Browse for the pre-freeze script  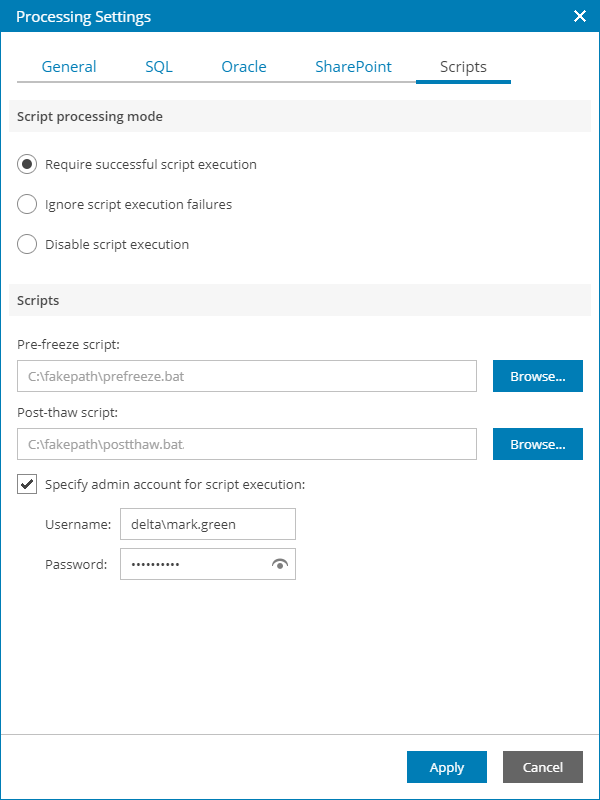click(x=537, y=376)
